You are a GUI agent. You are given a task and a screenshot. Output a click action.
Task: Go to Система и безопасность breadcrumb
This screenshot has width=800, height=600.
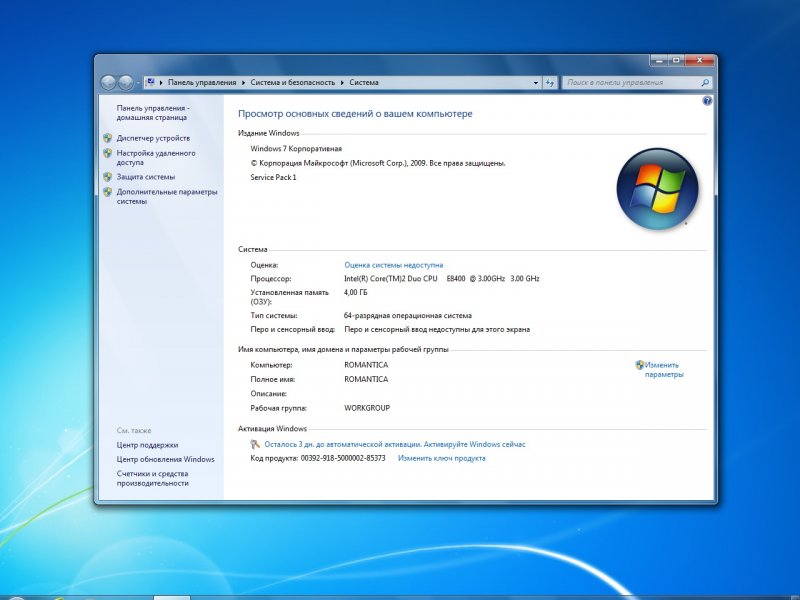coord(293,82)
